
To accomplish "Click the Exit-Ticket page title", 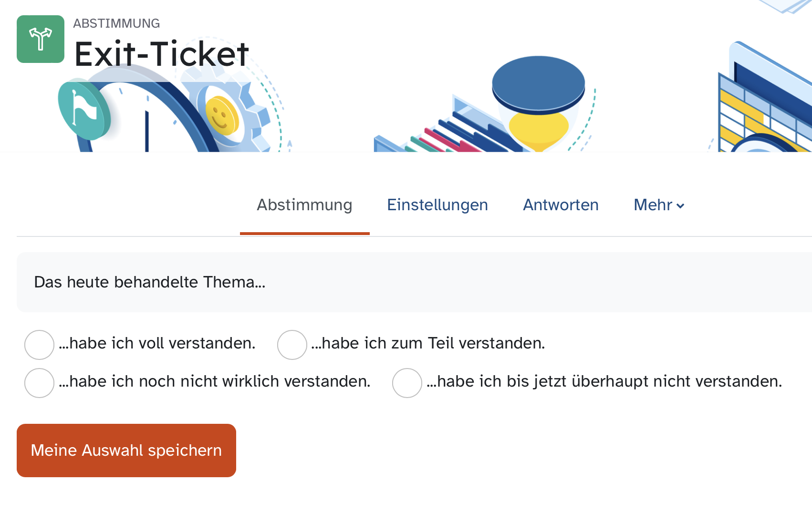I will (161, 53).
